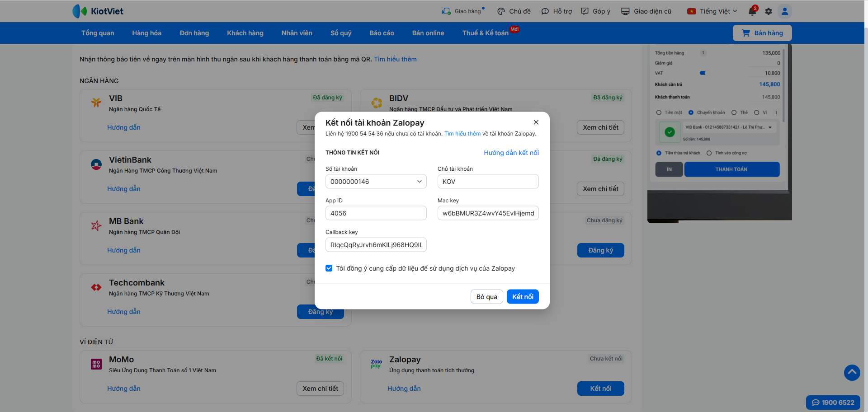Open Hướng dẫn kết nối guide link

511,153
